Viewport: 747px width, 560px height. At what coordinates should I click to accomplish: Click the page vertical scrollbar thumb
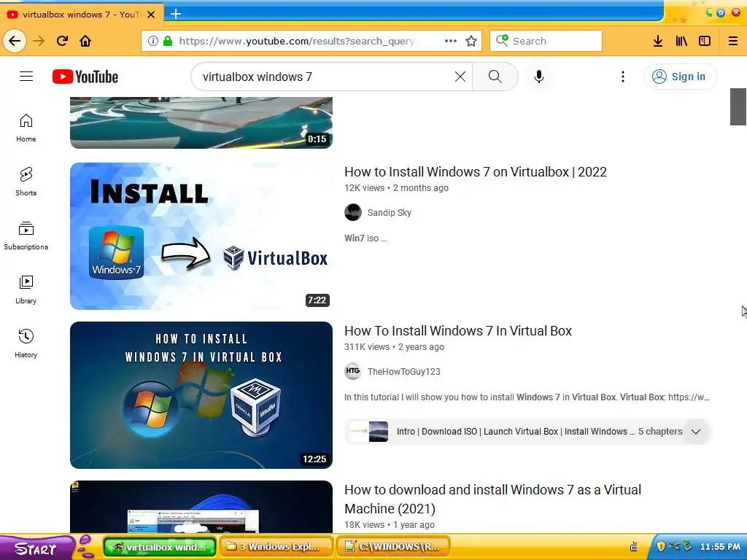738,106
